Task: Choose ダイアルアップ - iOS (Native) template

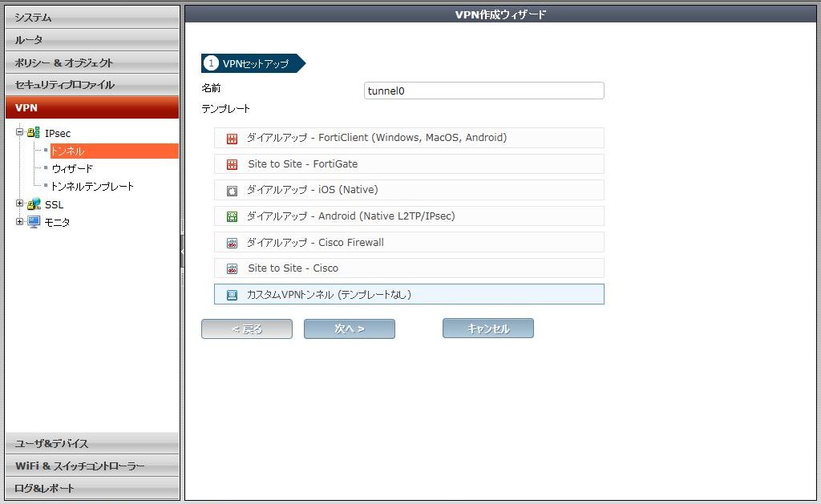Action: pyautogui.click(x=409, y=190)
